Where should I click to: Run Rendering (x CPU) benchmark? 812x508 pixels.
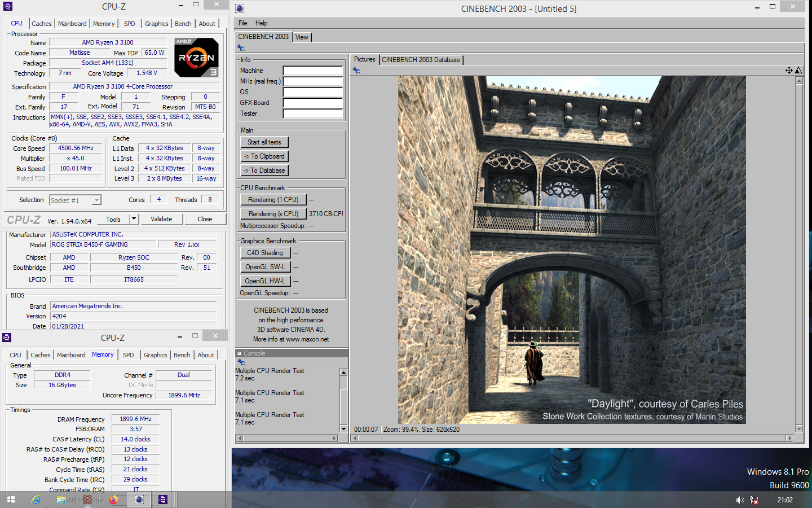pos(273,214)
